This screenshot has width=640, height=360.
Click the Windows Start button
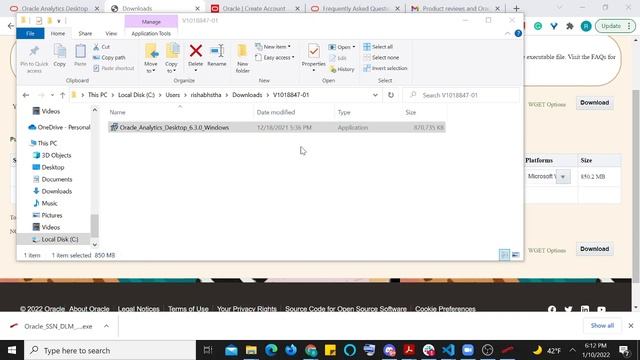click(12, 350)
